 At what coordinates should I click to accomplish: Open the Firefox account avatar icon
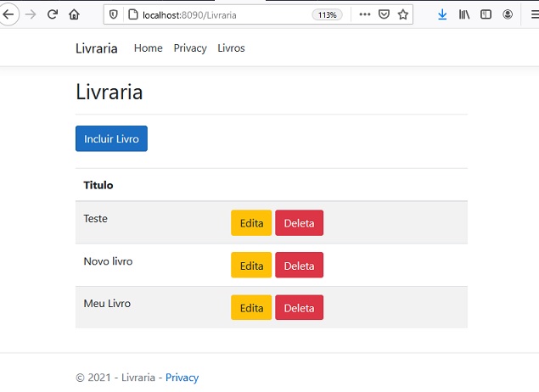point(508,14)
